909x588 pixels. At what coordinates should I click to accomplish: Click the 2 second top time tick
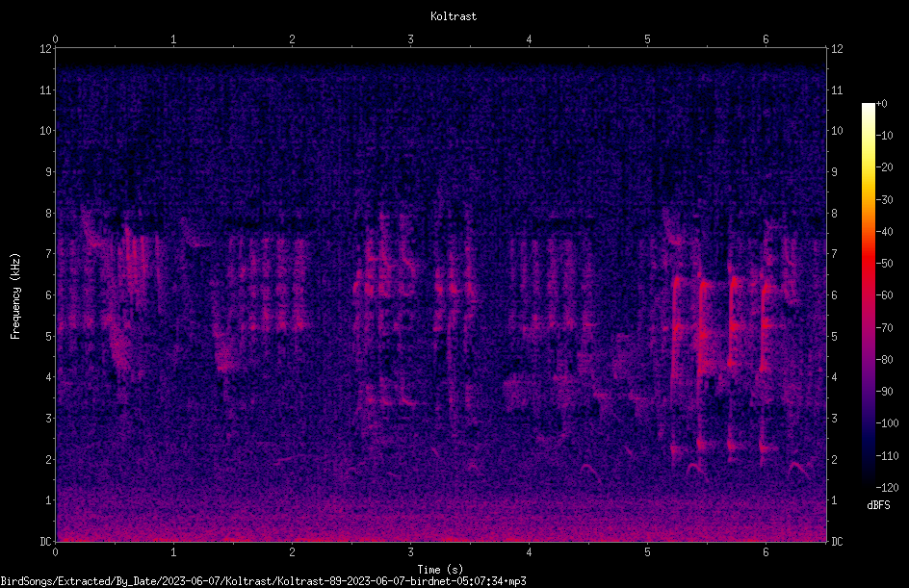[292, 39]
